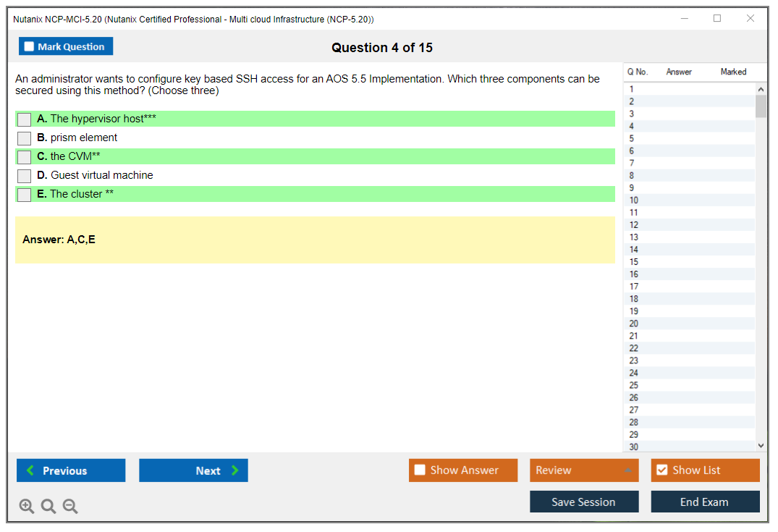Click the zoom out magnifier icon
This screenshot has width=778, height=532.
tap(70, 507)
